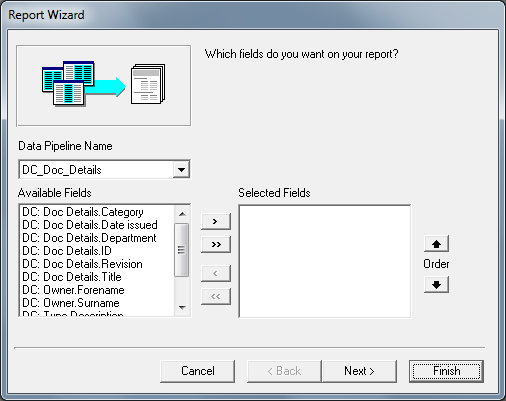The width and height of the screenshot is (506, 401).
Task: Move field down in Order
Action: coord(436,284)
